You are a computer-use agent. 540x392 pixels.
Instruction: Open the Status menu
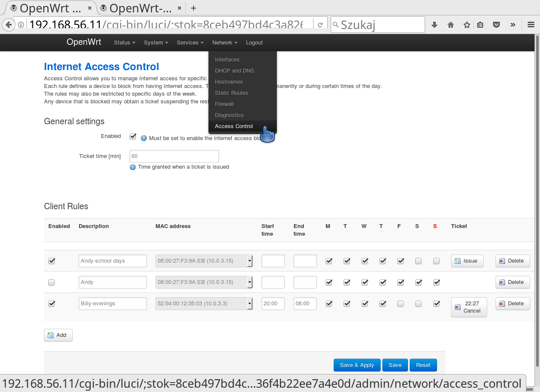click(125, 43)
